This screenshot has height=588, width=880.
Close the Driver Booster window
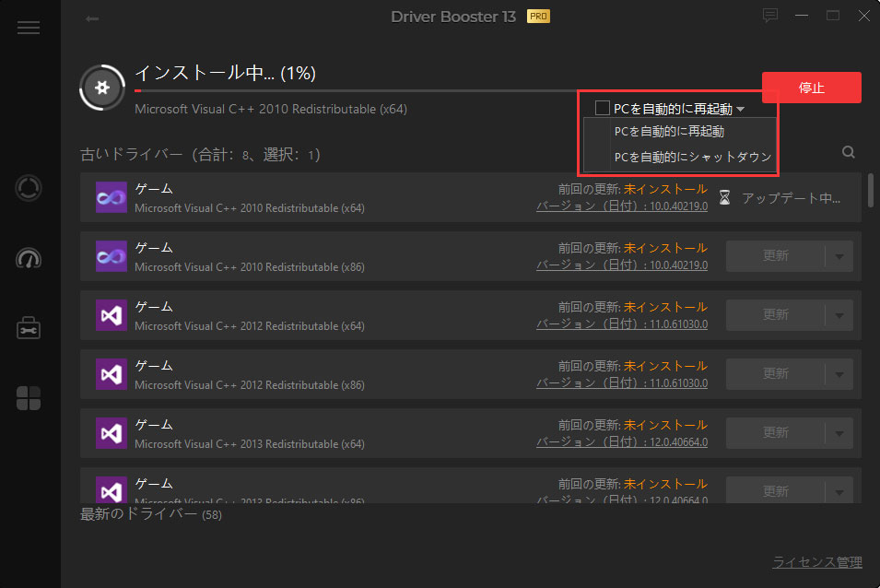pos(864,16)
